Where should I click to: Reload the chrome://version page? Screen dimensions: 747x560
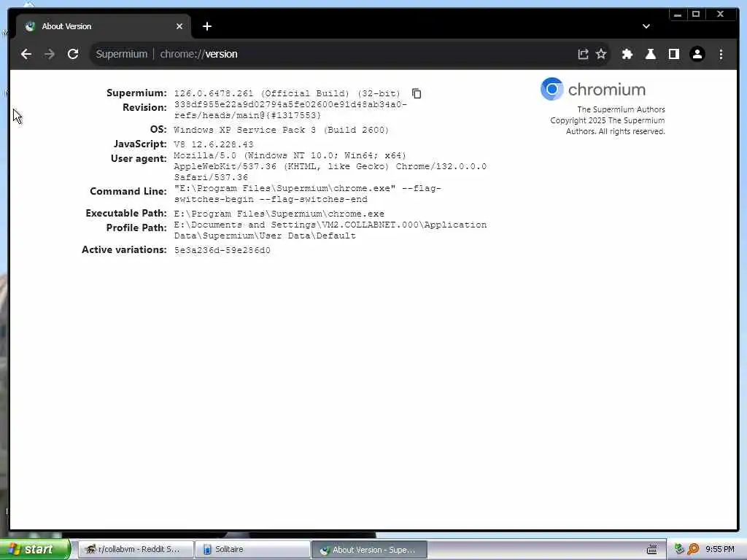pyautogui.click(x=73, y=54)
